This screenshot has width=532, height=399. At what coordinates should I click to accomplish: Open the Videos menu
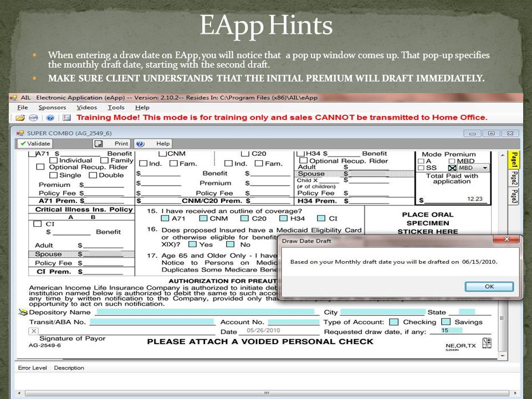pyautogui.click(x=87, y=108)
